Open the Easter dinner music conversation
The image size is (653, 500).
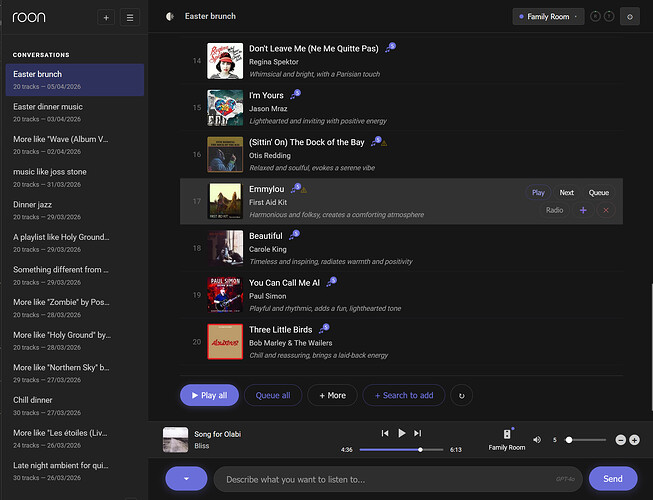(x=75, y=112)
